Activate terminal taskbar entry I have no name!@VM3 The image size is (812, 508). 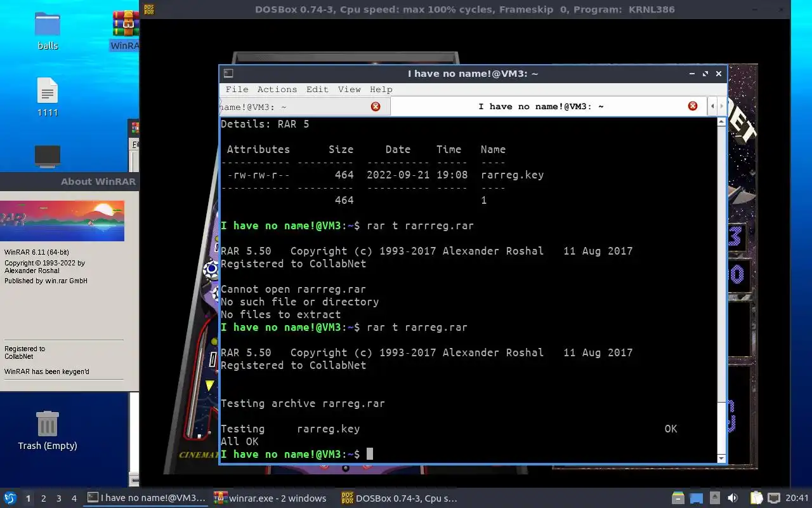click(147, 498)
